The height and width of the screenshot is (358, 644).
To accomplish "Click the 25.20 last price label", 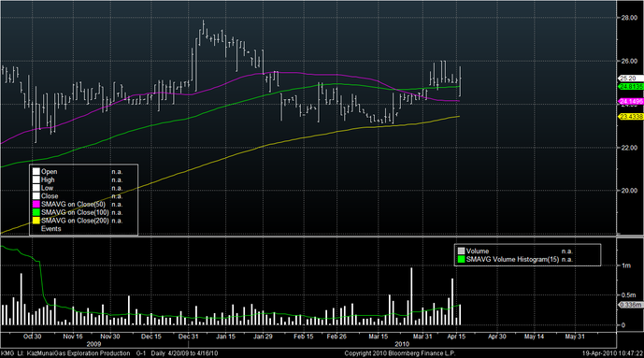I will click(x=630, y=78).
